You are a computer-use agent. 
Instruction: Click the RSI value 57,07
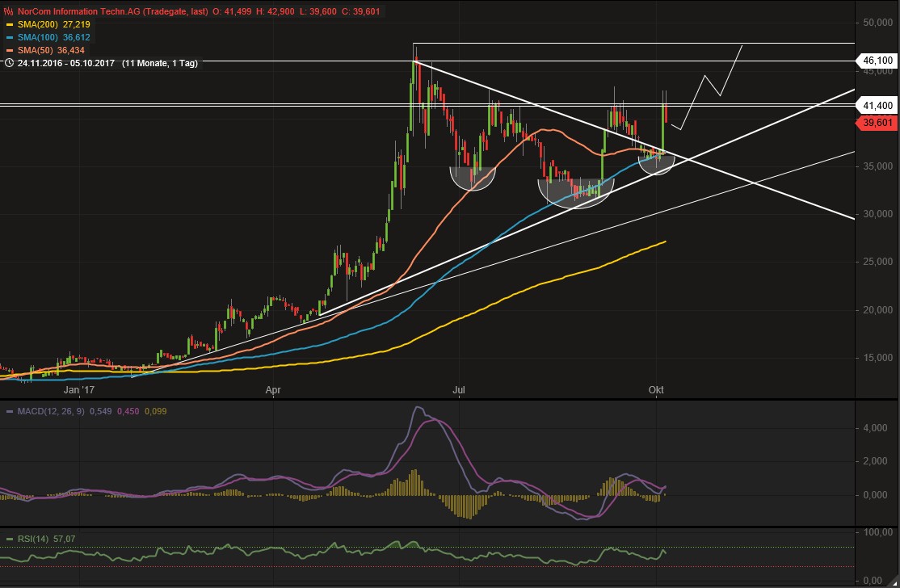(x=65, y=539)
